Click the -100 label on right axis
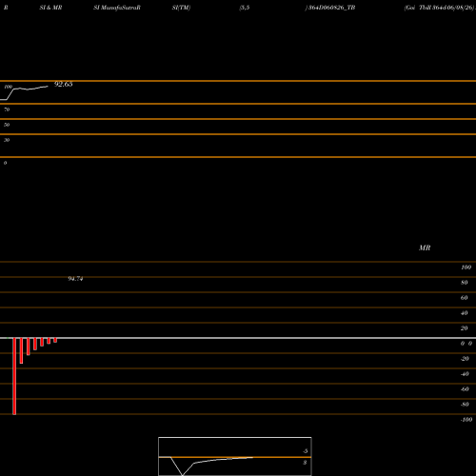The image size is (476, 476). point(466,420)
